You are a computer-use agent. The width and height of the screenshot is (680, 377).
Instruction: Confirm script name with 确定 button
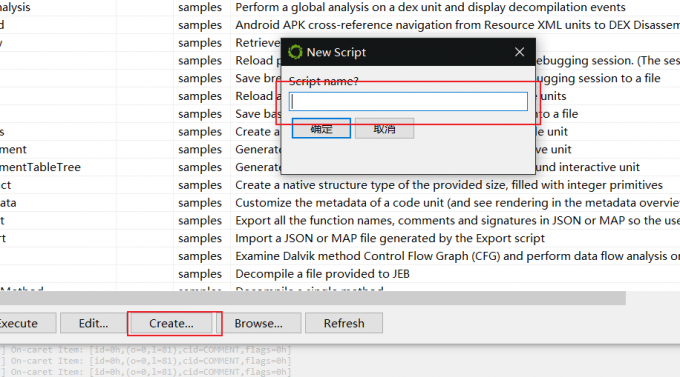tap(321, 128)
